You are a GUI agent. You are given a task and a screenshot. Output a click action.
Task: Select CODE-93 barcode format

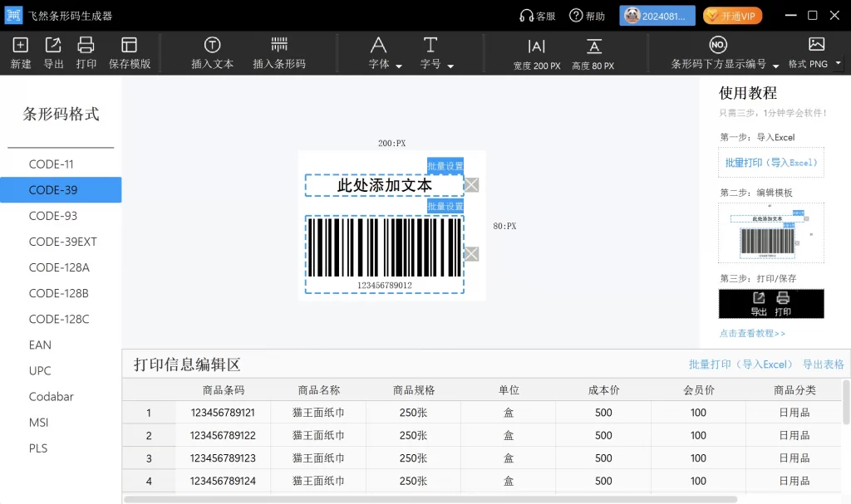coord(61,216)
